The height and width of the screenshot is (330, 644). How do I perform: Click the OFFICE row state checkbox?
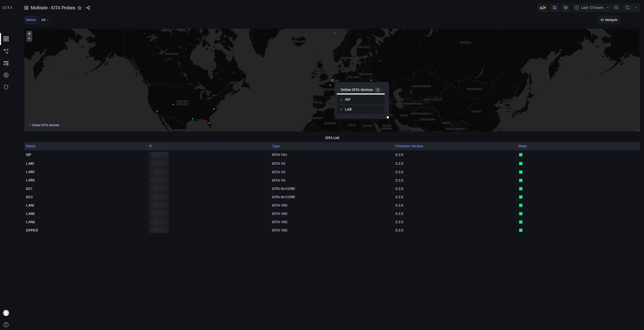coord(521,230)
